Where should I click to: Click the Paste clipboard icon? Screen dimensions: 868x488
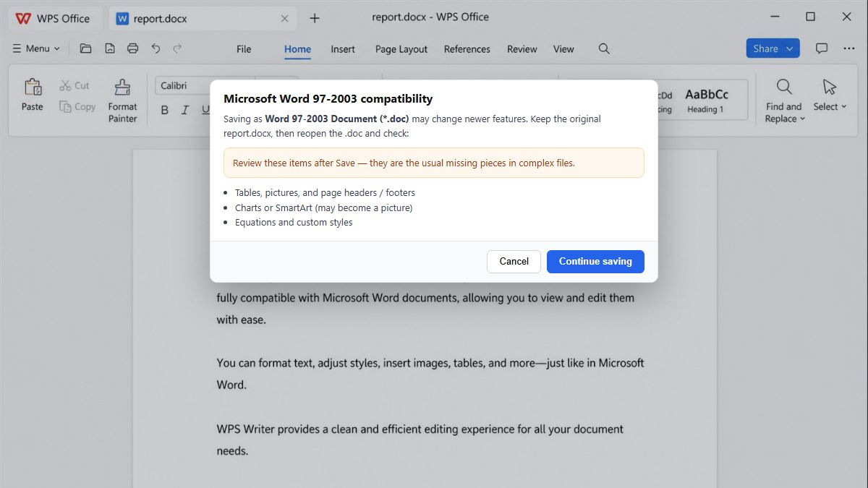tap(33, 87)
